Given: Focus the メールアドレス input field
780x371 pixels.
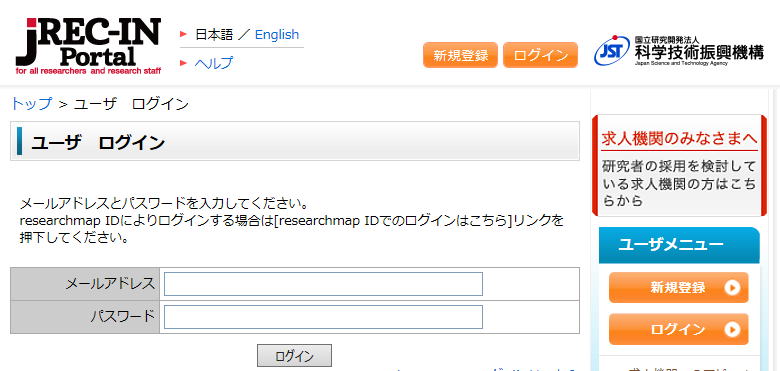Looking at the screenshot, I should point(323,284).
